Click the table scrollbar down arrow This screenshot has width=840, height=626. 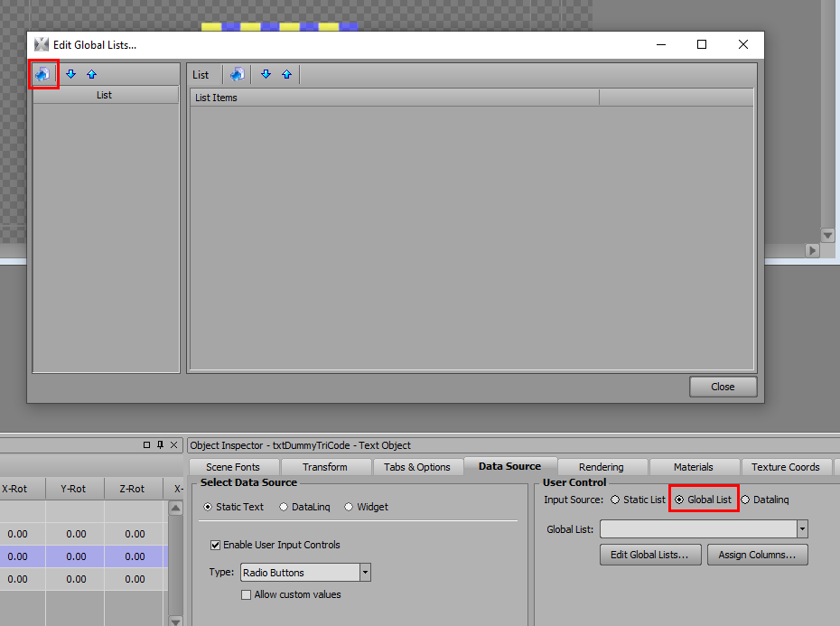[x=176, y=621]
